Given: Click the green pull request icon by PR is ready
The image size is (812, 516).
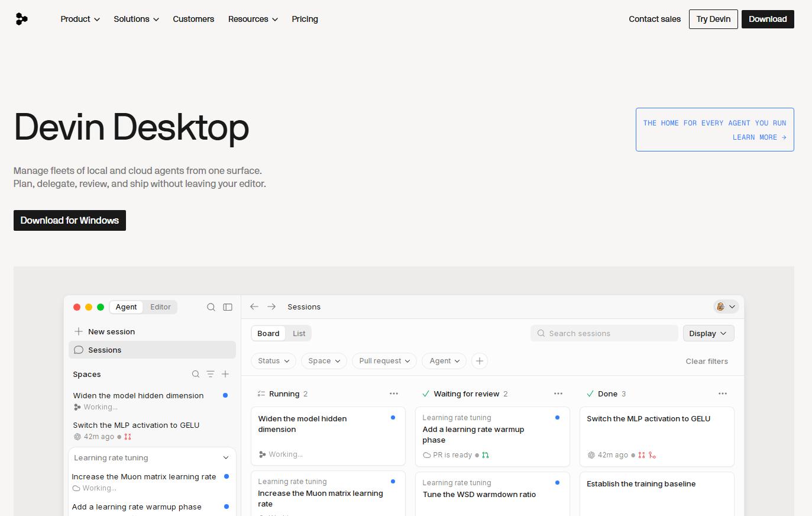Looking at the screenshot, I should click(486, 455).
